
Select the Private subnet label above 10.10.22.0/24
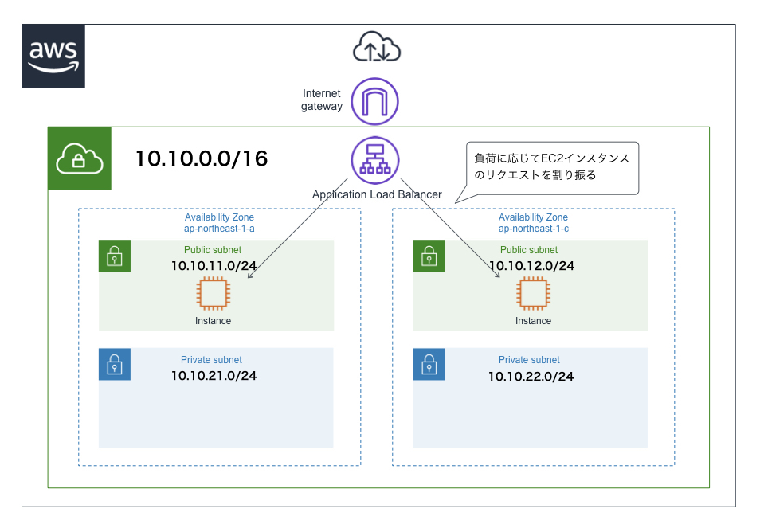tap(529, 360)
